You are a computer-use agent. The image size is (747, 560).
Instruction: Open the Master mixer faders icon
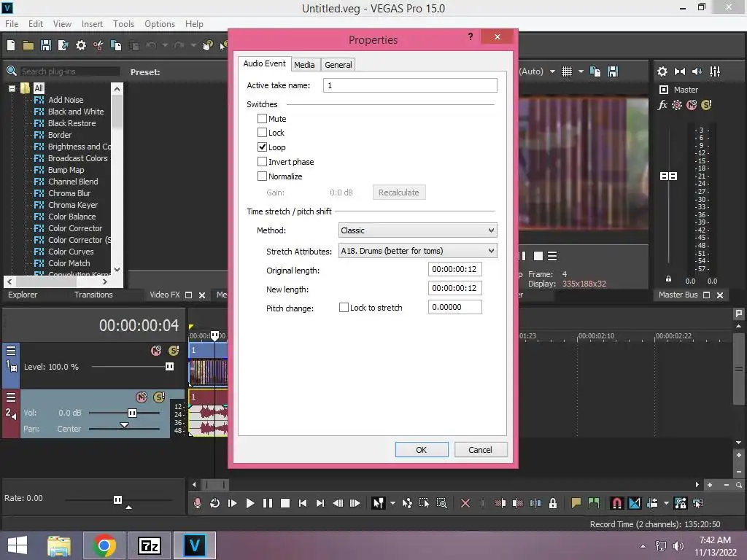[x=715, y=71]
